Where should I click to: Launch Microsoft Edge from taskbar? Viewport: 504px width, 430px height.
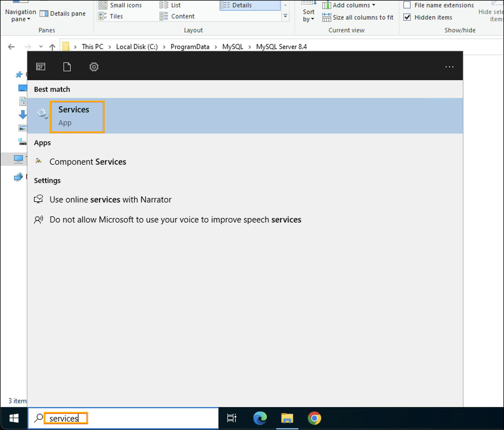click(x=260, y=418)
